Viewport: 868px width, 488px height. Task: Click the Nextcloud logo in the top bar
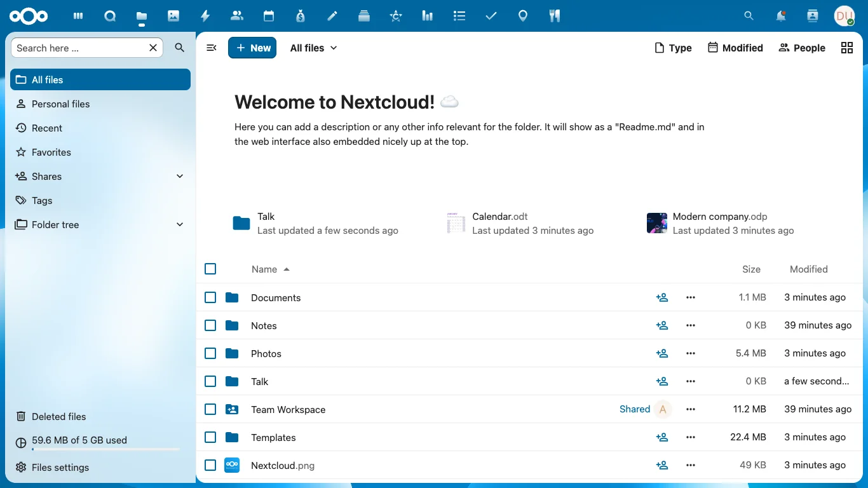(29, 16)
